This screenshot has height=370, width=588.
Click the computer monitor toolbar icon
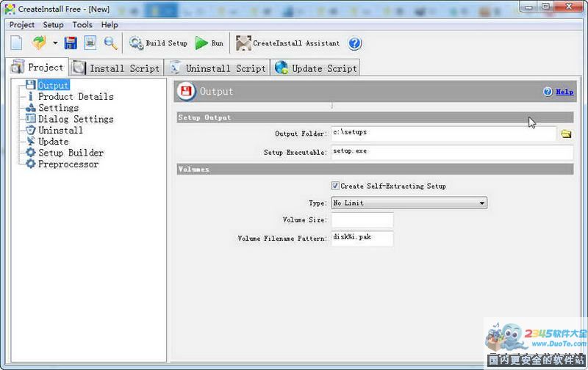point(90,43)
